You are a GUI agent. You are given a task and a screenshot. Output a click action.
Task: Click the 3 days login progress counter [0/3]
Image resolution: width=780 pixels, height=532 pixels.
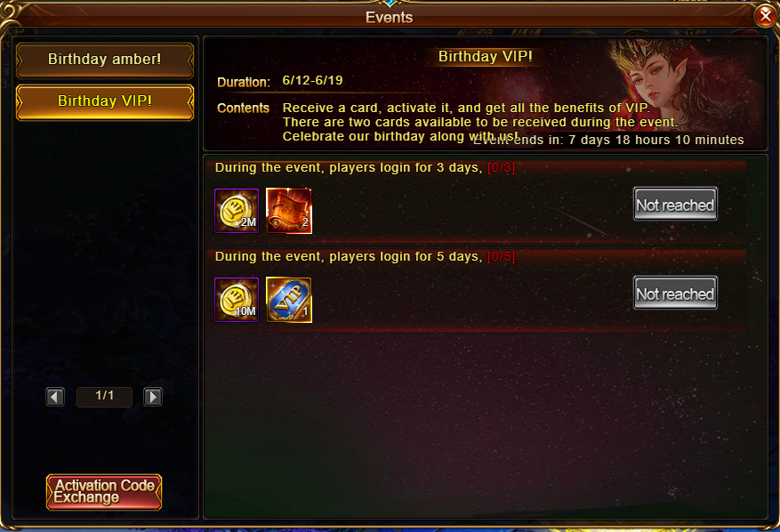(501, 168)
